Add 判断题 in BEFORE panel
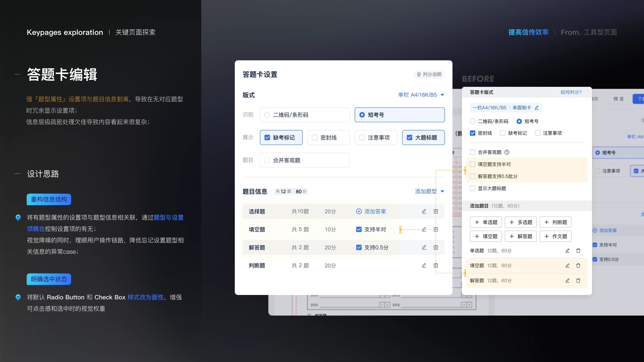The width and height of the screenshot is (644, 362). (x=555, y=222)
